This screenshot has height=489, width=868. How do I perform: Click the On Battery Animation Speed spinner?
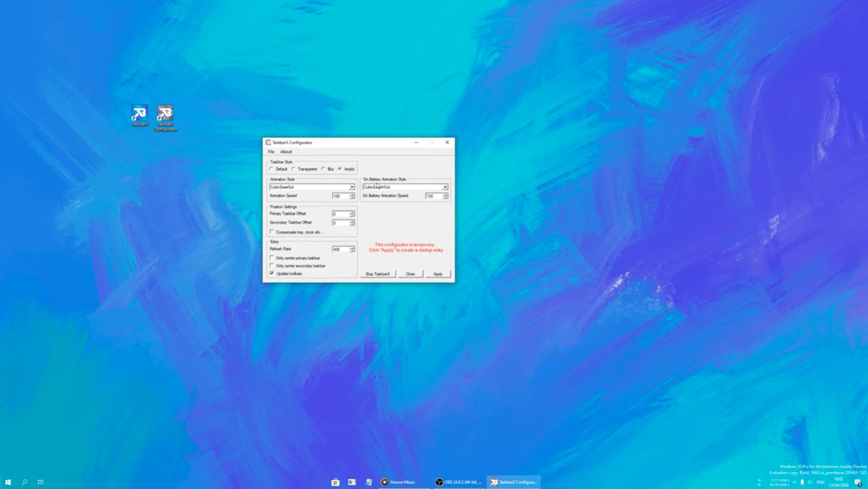coord(446,196)
